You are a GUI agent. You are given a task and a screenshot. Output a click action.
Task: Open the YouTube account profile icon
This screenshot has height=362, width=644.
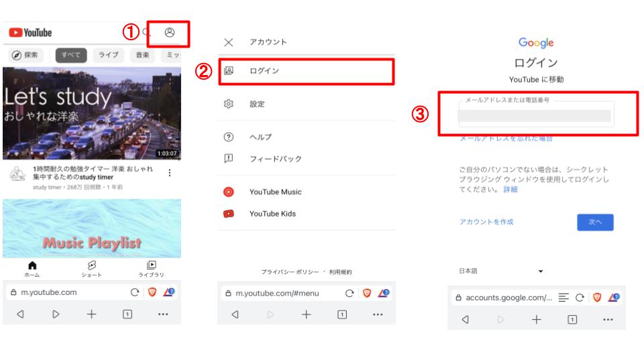pos(170,32)
